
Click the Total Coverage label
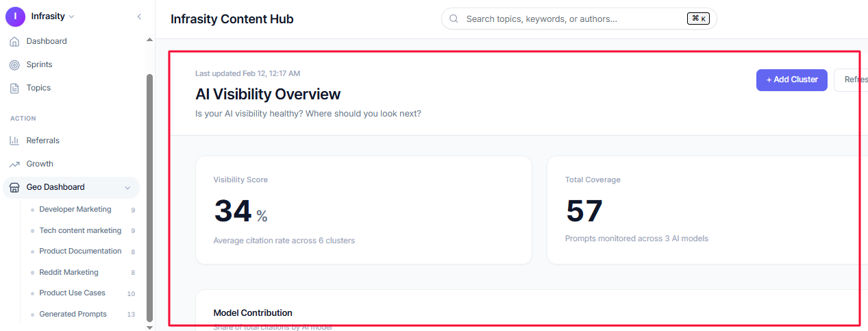pos(593,180)
